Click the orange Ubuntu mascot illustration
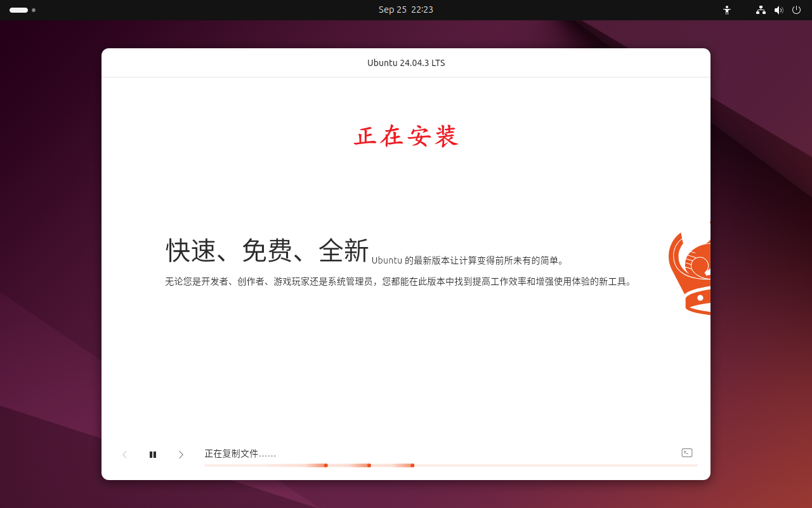Screen dimensions: 812x508 (690, 271)
